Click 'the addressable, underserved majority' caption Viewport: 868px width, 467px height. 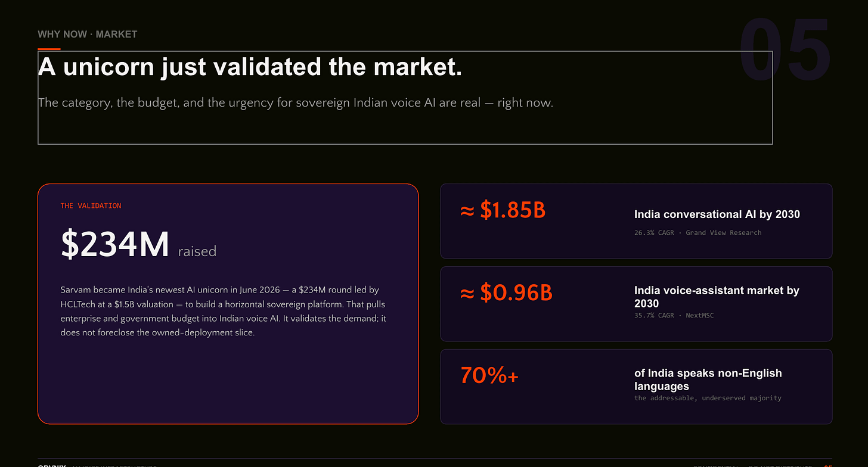click(x=708, y=398)
